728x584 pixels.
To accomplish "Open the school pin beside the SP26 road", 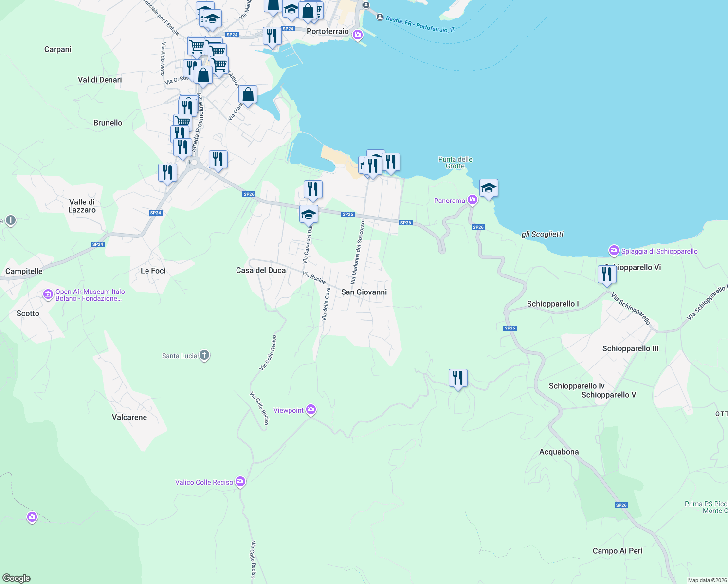I will click(x=308, y=214).
